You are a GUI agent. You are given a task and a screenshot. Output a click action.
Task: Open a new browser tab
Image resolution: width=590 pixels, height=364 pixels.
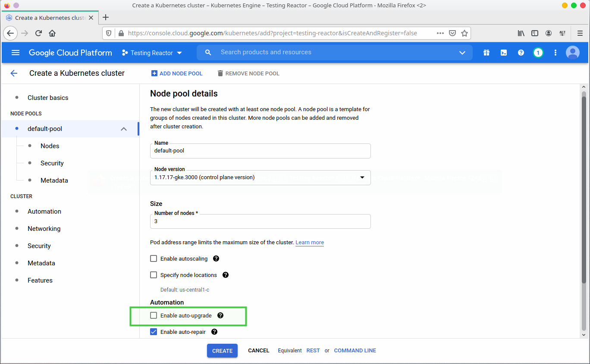106,18
